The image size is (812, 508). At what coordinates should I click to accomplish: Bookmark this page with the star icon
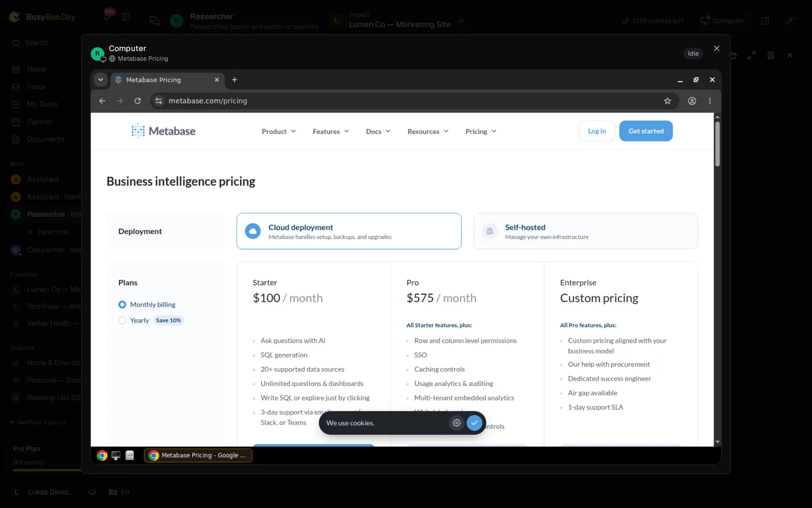[667, 101]
